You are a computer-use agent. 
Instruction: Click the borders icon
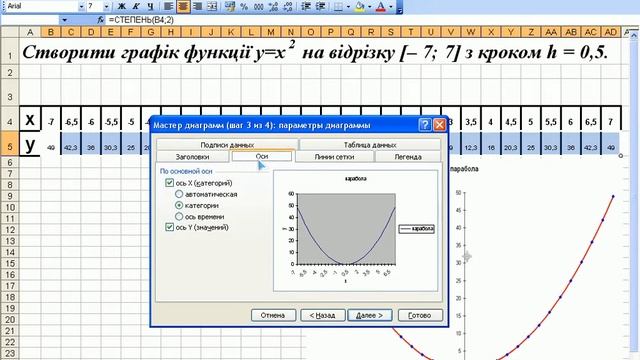[338, 7]
